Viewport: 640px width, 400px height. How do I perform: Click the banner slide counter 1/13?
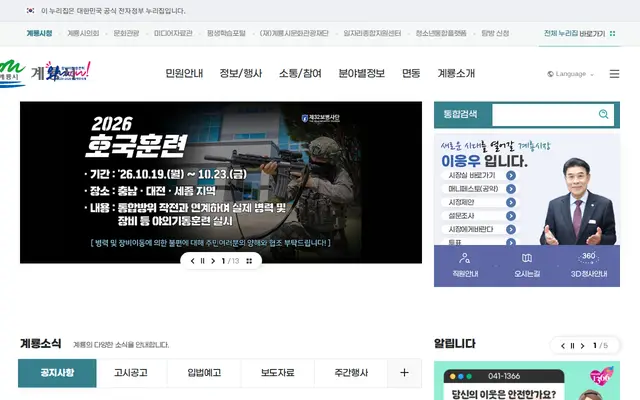tap(230, 261)
